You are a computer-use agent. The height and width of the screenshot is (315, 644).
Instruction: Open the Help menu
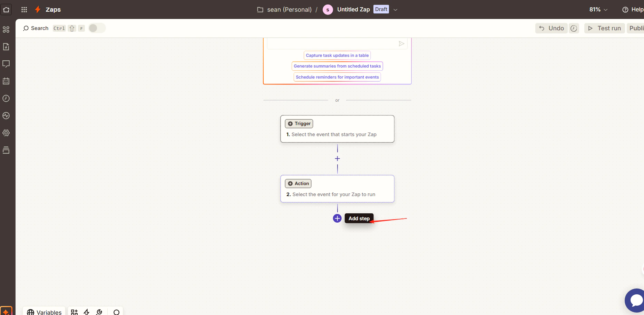(633, 10)
